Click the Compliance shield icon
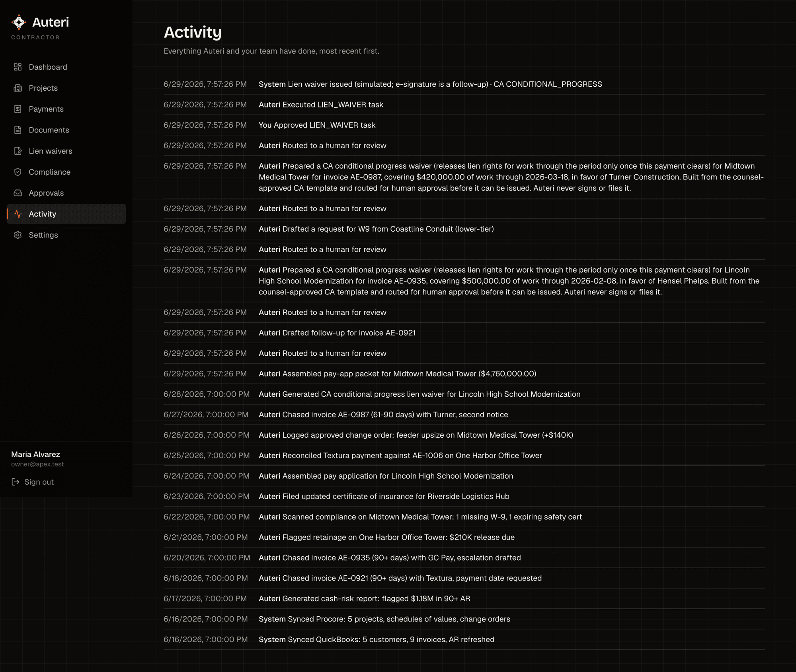The width and height of the screenshot is (796, 672). (x=18, y=172)
